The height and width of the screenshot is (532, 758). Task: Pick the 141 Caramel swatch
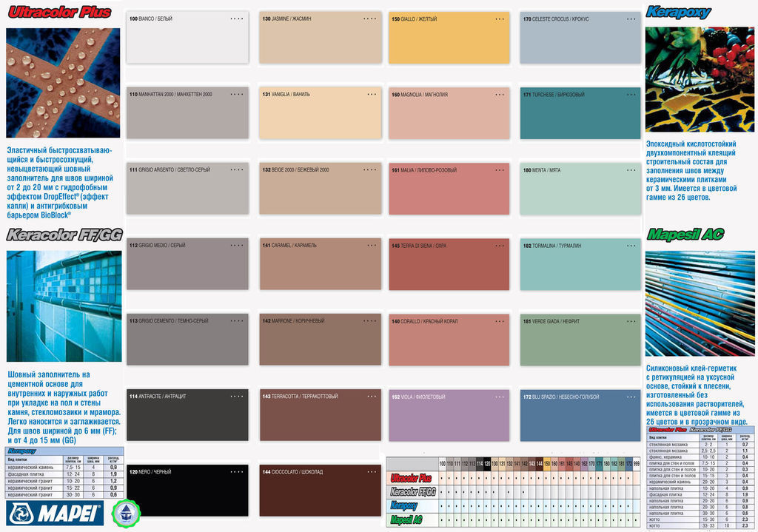(320, 263)
